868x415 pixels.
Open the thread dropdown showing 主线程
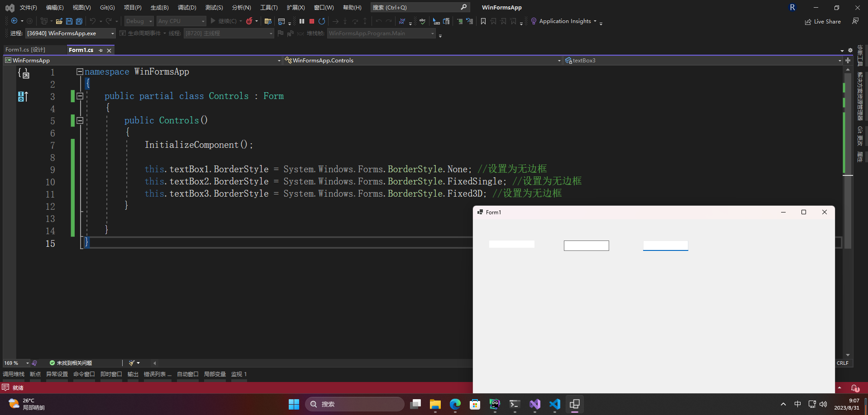pyautogui.click(x=229, y=33)
